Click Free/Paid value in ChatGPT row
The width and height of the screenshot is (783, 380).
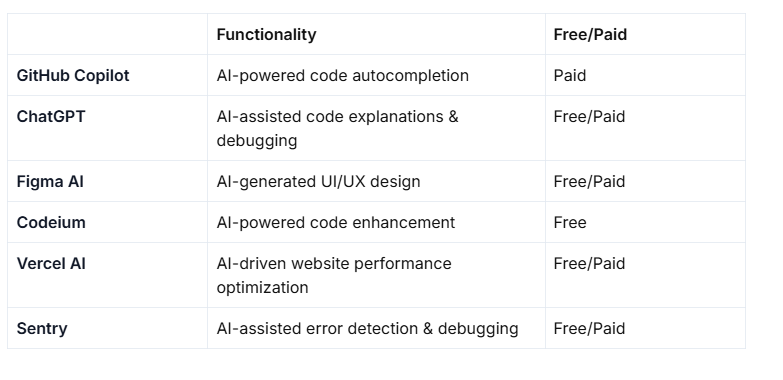(589, 116)
